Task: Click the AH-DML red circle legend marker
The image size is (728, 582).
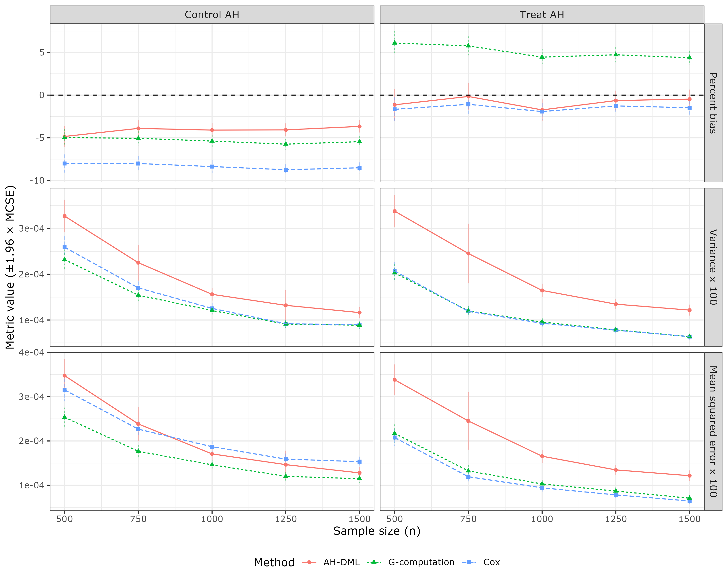Action: [309, 562]
